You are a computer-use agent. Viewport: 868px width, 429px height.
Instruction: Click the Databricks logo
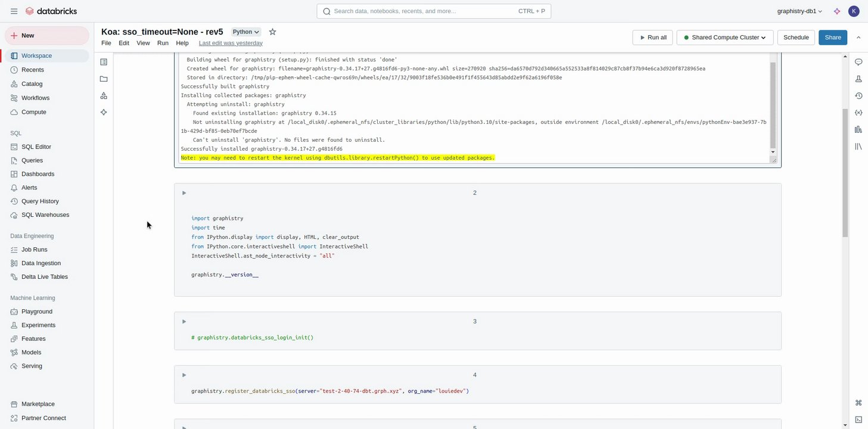pos(51,11)
